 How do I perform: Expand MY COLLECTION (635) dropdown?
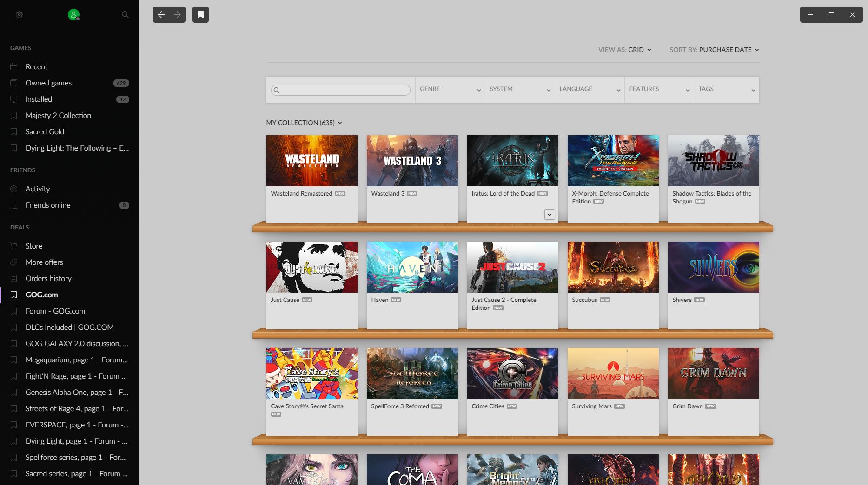pyautogui.click(x=304, y=123)
